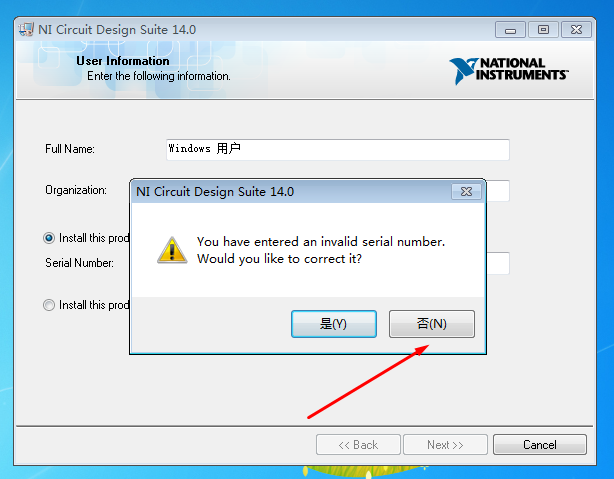Select the first 'Install this product' radio button
Image resolution: width=614 pixels, height=479 pixels.
click(49, 238)
